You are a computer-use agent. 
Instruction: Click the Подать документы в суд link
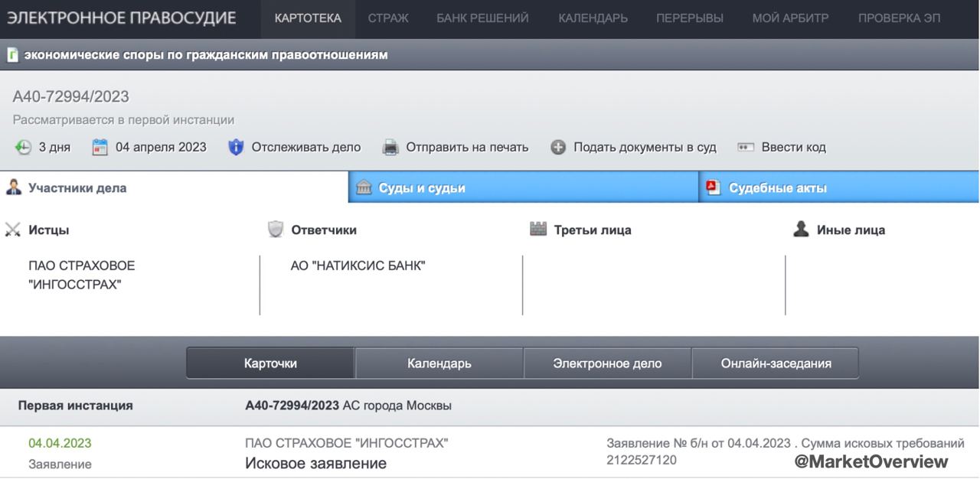(645, 148)
